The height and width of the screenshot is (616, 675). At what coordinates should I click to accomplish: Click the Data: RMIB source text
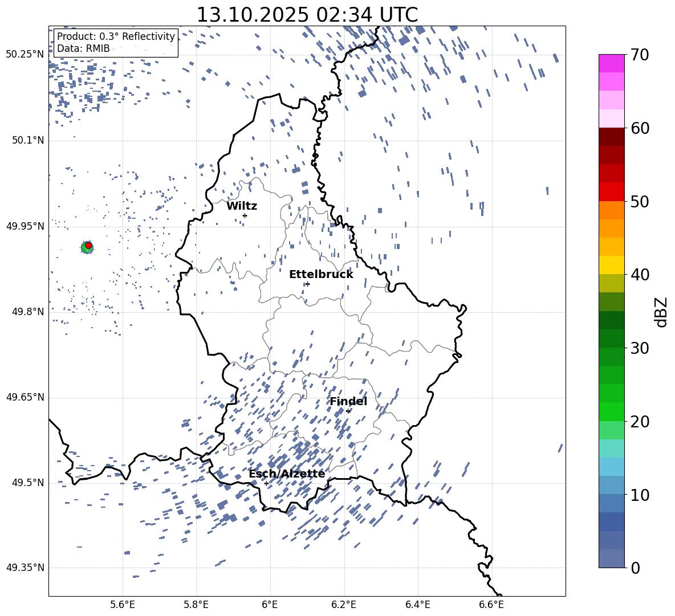click(83, 48)
